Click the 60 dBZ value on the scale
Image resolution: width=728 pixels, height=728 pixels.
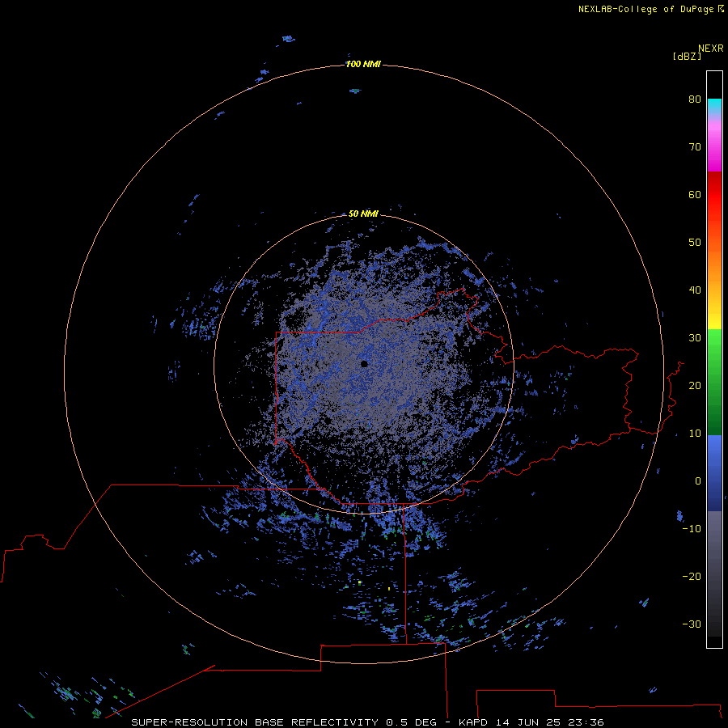(x=695, y=194)
